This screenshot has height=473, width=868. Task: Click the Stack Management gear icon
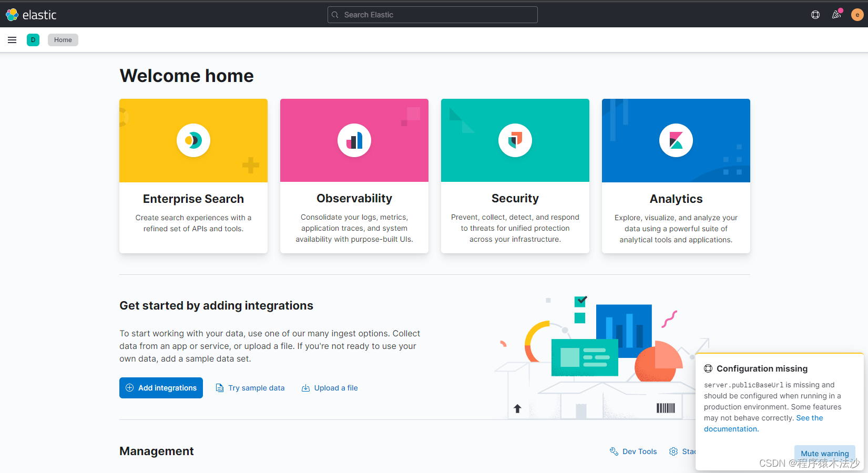click(x=673, y=451)
